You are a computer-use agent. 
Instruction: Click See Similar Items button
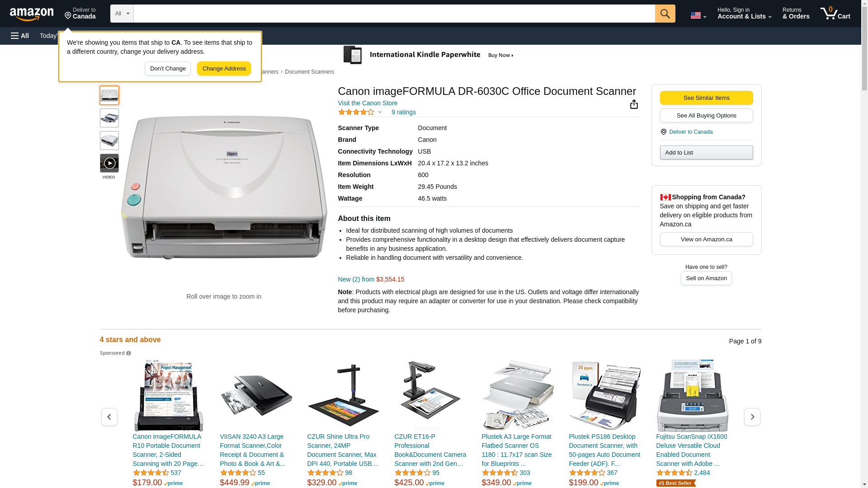click(x=706, y=98)
